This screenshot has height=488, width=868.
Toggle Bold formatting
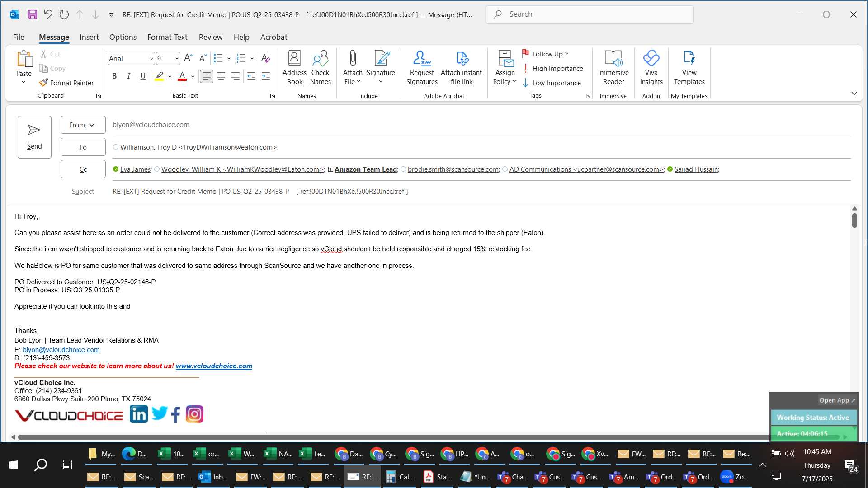(114, 76)
